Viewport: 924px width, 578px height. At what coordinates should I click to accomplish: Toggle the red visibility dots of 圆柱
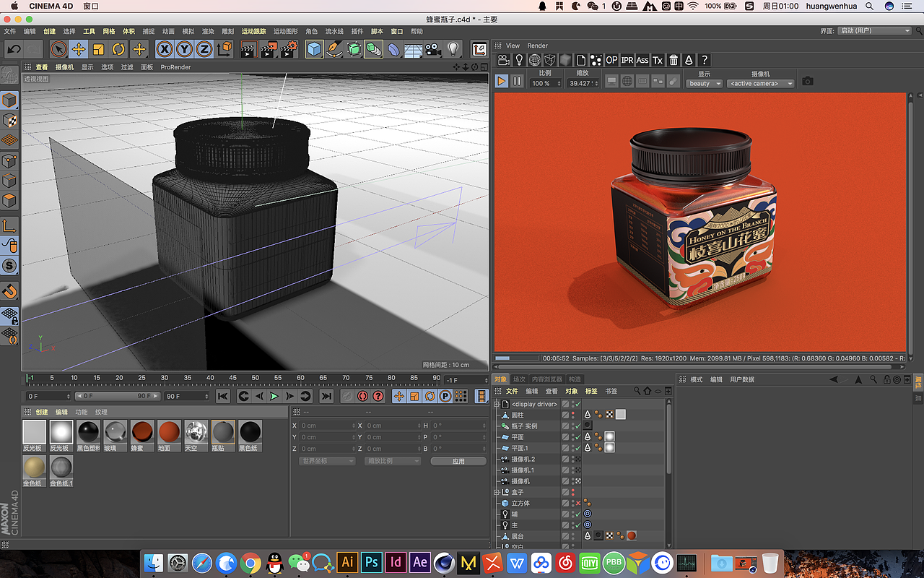(x=573, y=415)
